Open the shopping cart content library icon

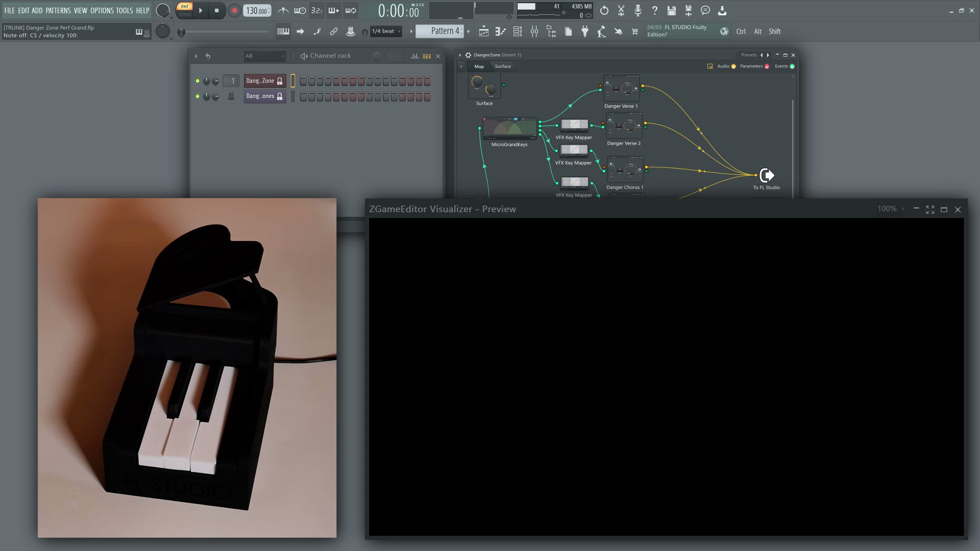pyautogui.click(x=635, y=32)
